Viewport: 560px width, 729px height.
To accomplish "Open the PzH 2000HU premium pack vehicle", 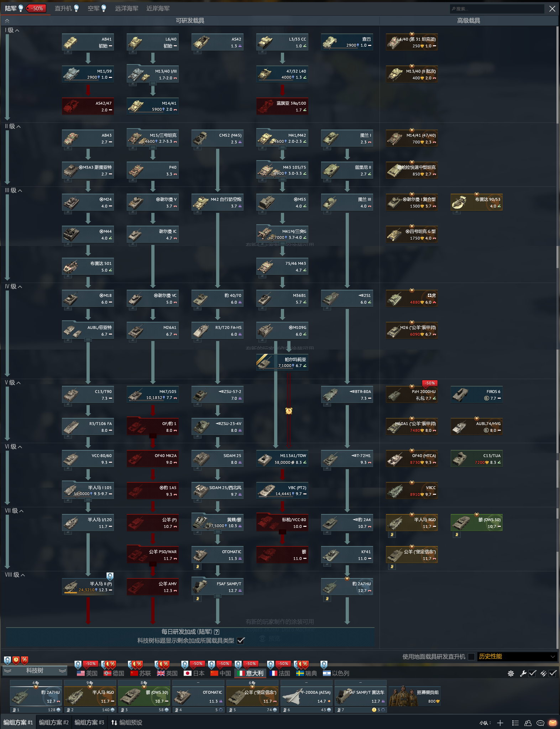I will click(x=412, y=394).
